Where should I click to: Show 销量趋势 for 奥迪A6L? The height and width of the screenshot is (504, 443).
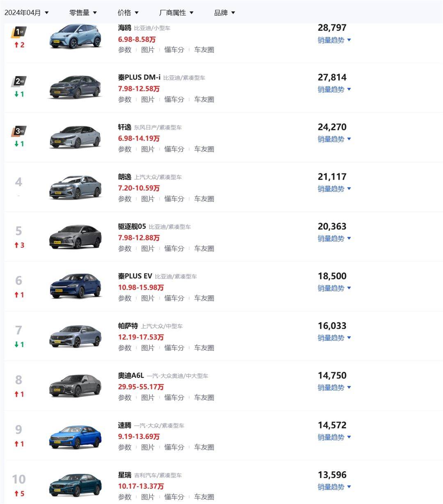click(334, 388)
